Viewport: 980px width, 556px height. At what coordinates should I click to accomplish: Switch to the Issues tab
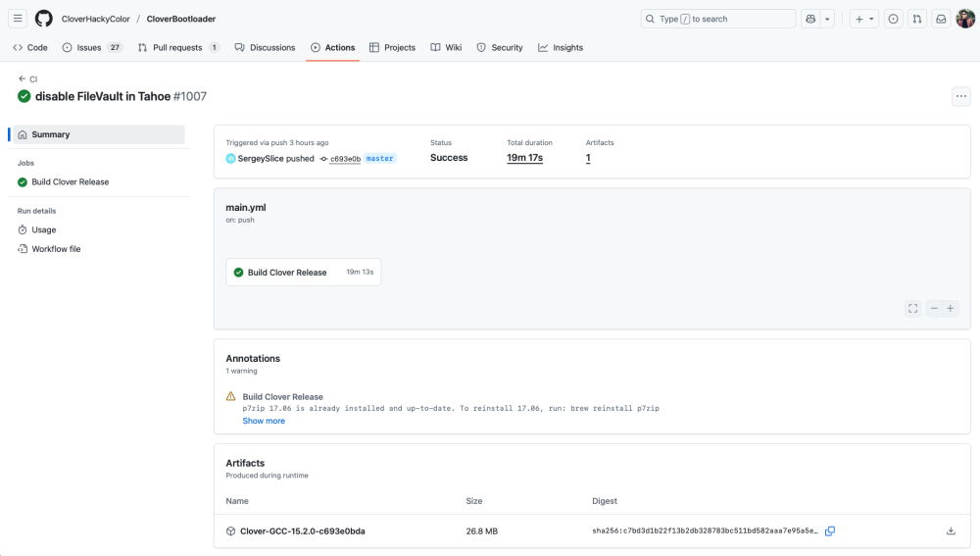pyautogui.click(x=92, y=47)
